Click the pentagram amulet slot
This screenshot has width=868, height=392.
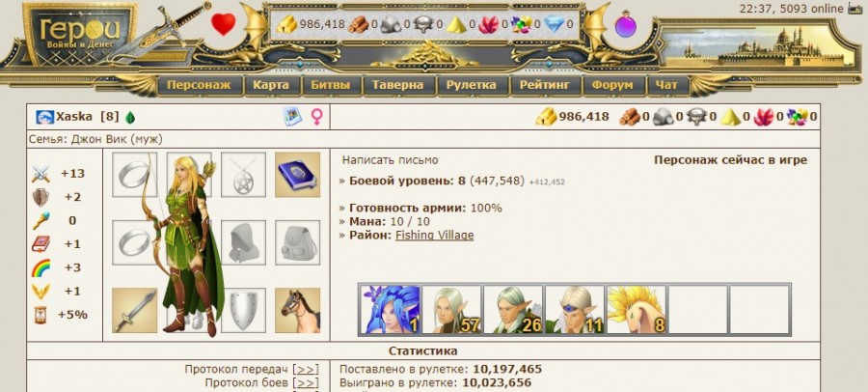tap(244, 175)
